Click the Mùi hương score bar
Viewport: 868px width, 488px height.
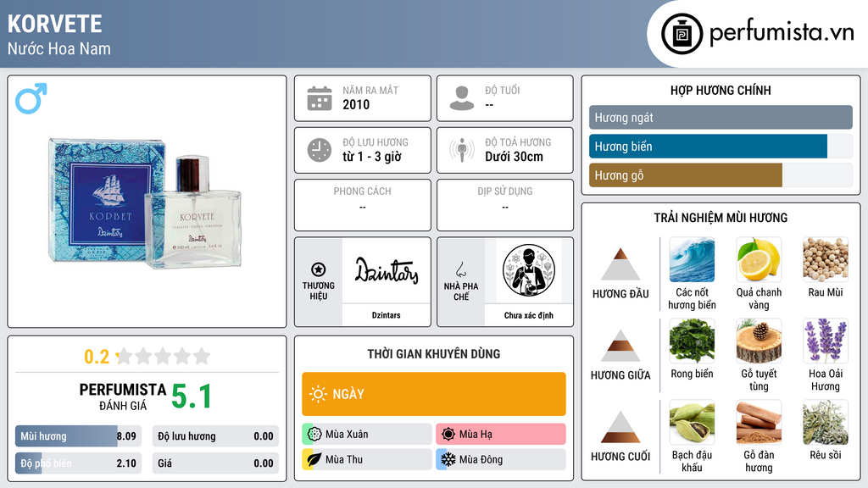click(78, 436)
